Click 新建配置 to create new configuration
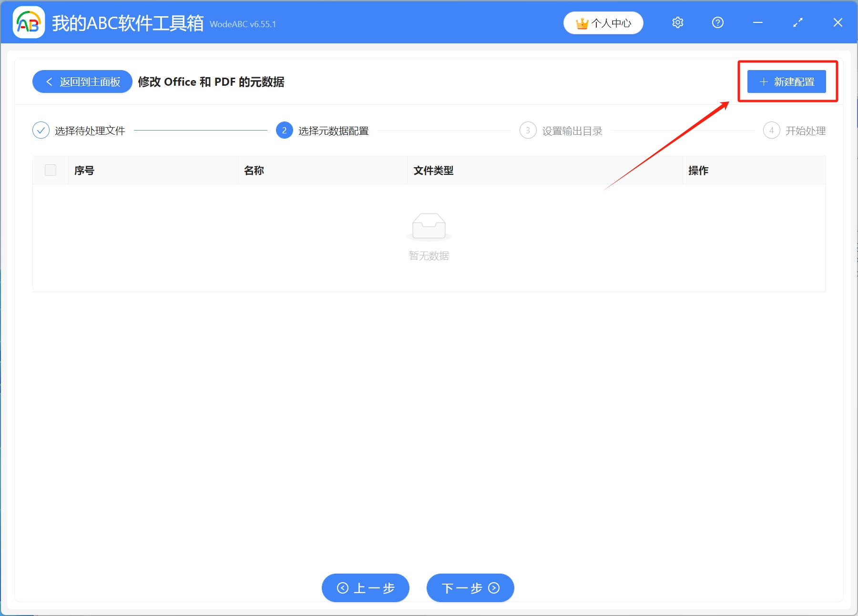This screenshot has height=616, width=858. [x=786, y=81]
